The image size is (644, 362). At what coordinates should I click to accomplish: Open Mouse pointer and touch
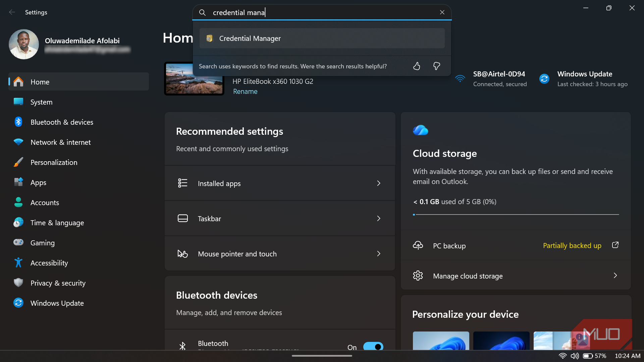[x=280, y=254]
